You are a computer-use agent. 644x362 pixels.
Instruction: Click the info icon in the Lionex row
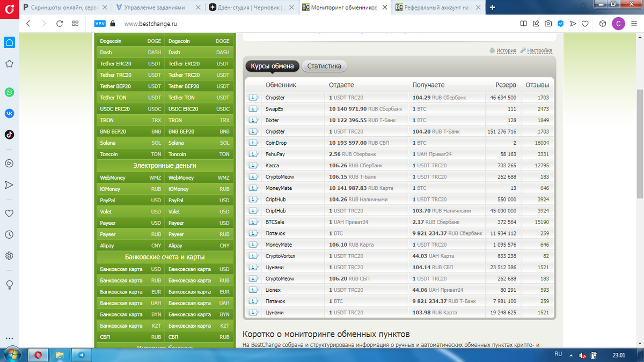(x=253, y=290)
